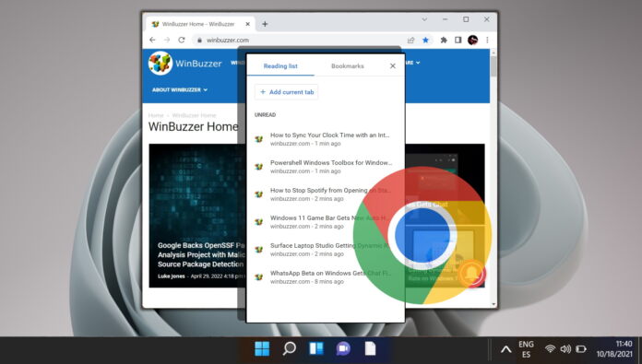This screenshot has height=364, width=642.
Task: Click the browser forward arrow
Action: tap(167, 40)
